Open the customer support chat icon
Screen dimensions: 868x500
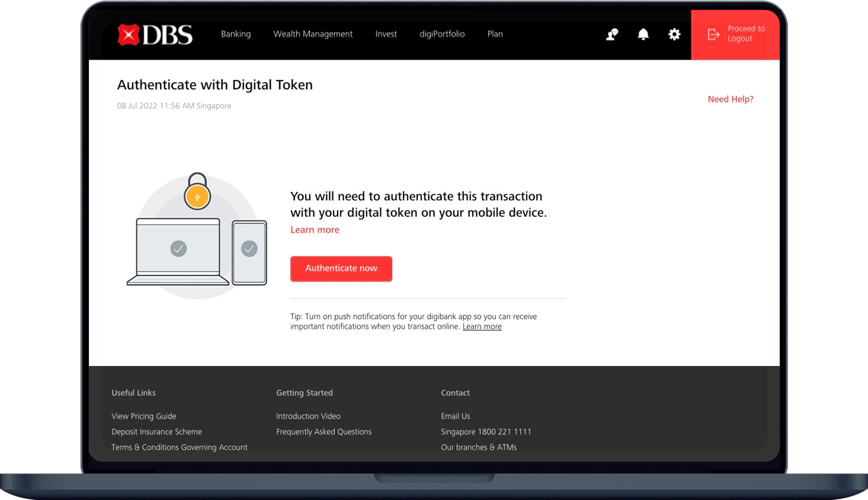tap(612, 34)
